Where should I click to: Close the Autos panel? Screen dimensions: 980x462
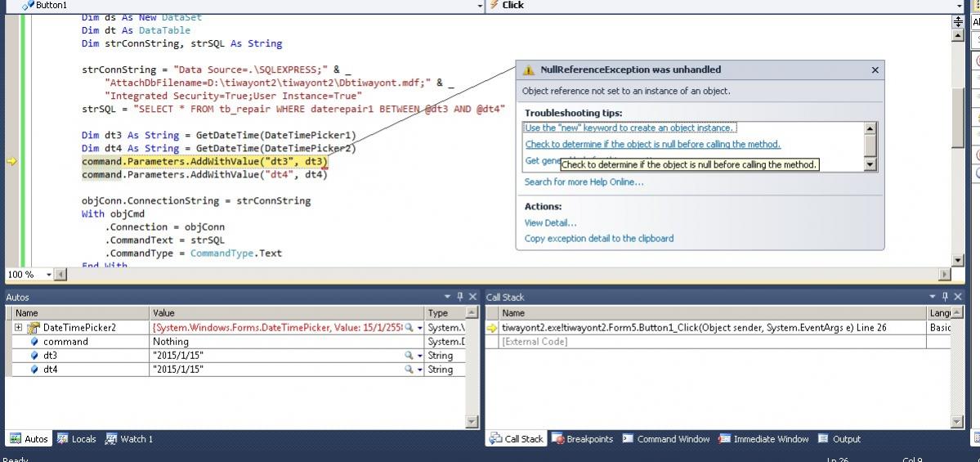tap(472, 296)
